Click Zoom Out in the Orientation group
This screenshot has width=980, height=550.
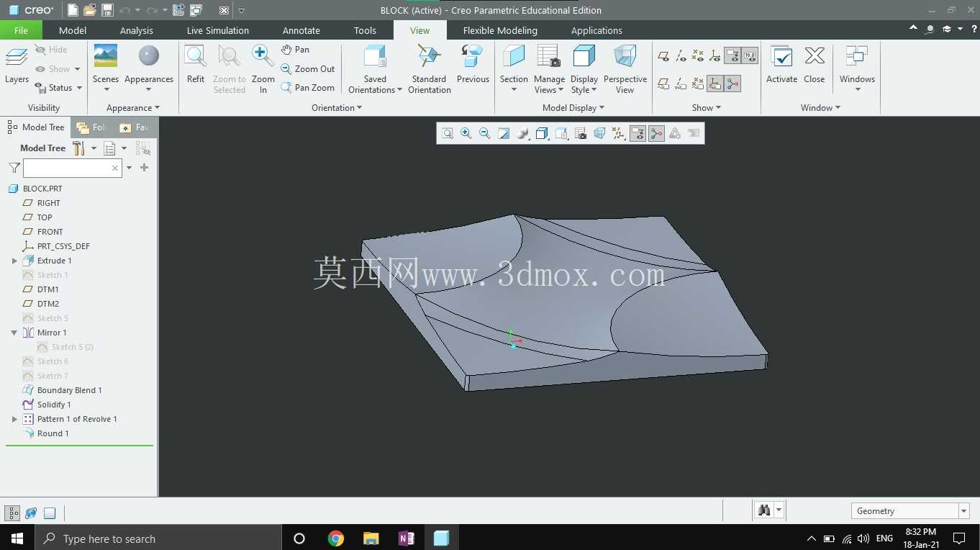point(308,69)
